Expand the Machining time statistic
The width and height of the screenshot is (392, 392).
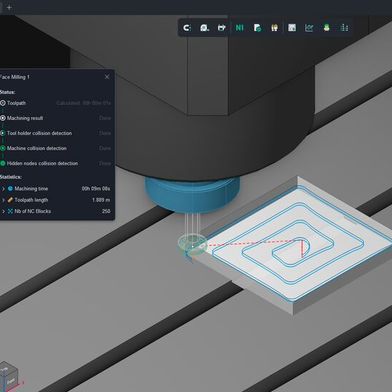(3, 189)
